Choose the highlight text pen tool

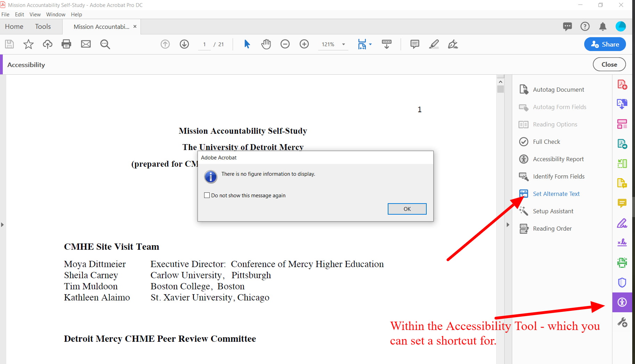coord(434,44)
